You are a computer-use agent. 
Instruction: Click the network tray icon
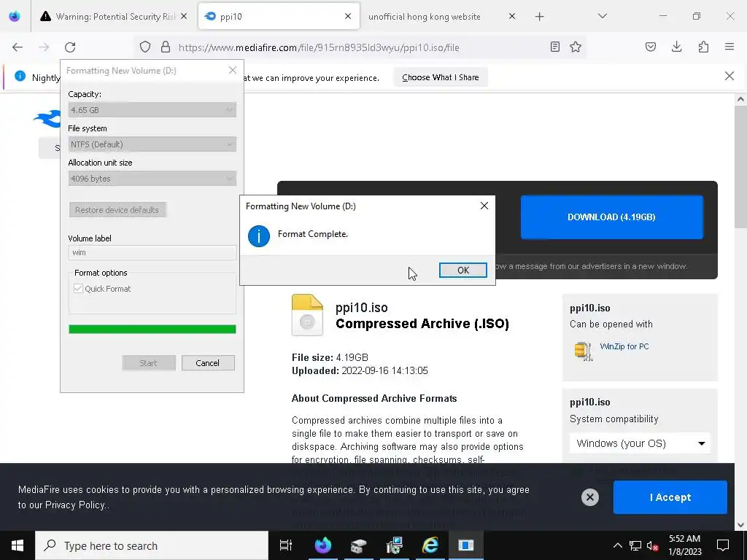click(635, 545)
